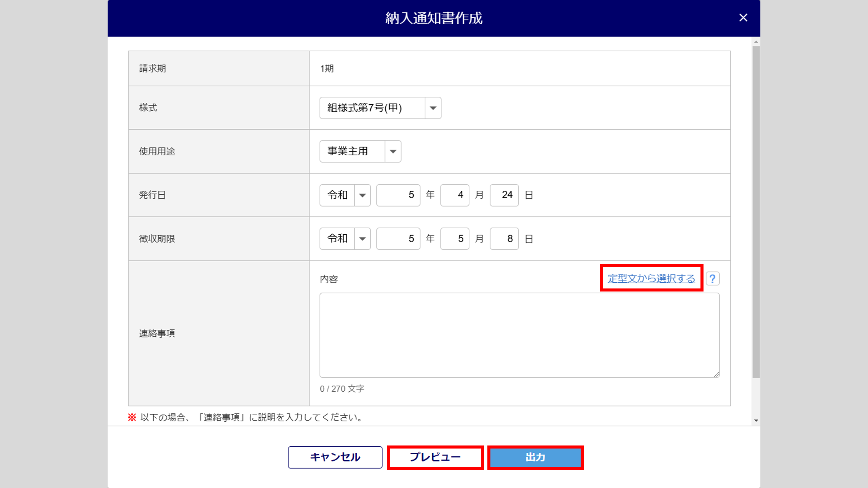Viewport: 868px width, 488px height.
Task: Click the 徴収期限 day field
Action: tap(504, 239)
